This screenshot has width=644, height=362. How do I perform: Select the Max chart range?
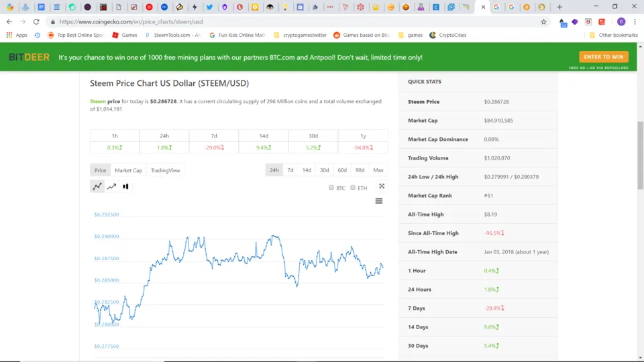[x=378, y=170]
